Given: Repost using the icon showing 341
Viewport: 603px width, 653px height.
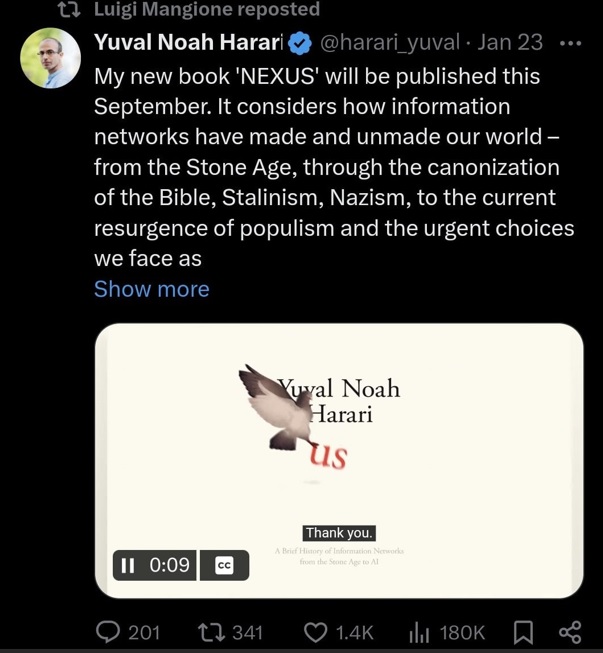Looking at the screenshot, I should [x=211, y=632].
